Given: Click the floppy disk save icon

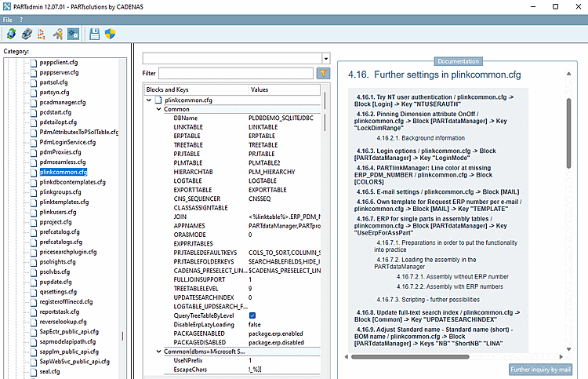Looking at the screenshot, I should pyautogui.click(x=95, y=34).
